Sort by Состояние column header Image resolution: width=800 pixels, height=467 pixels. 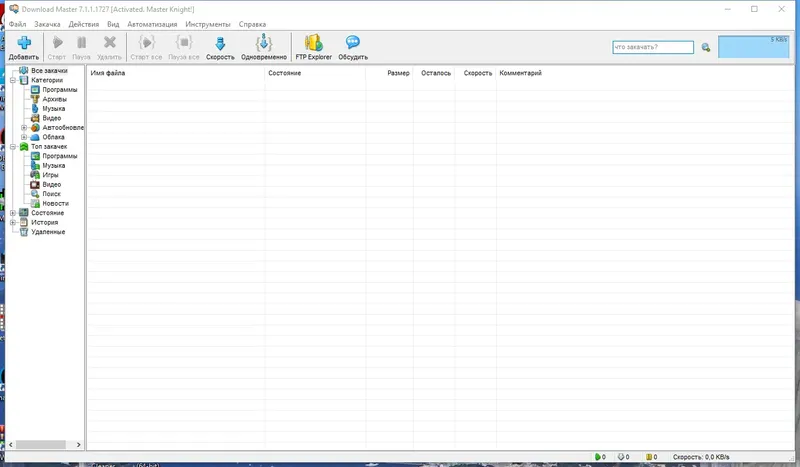(315, 73)
